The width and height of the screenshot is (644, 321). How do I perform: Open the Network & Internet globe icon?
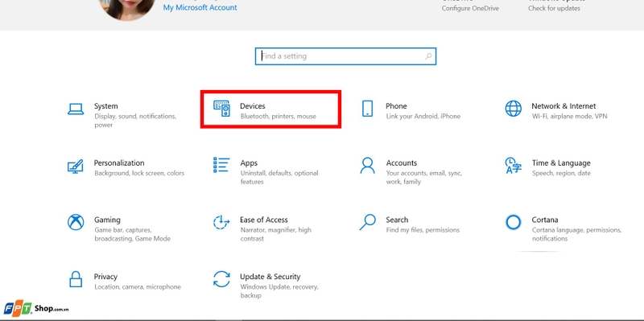coord(514,109)
